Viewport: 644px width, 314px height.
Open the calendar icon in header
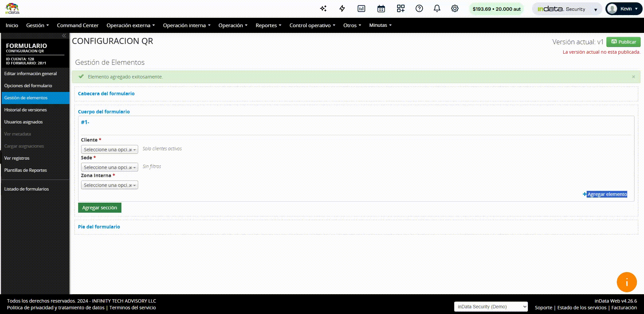coord(381,9)
